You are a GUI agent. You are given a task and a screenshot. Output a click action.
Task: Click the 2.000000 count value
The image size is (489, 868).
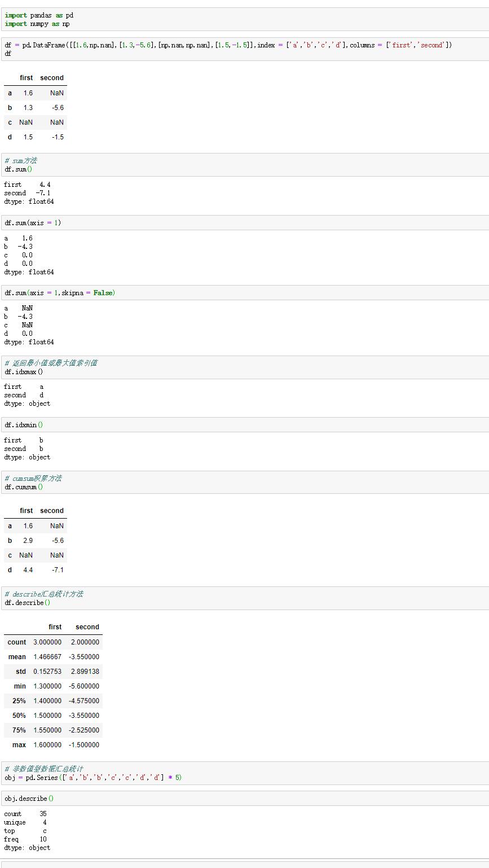85,642
